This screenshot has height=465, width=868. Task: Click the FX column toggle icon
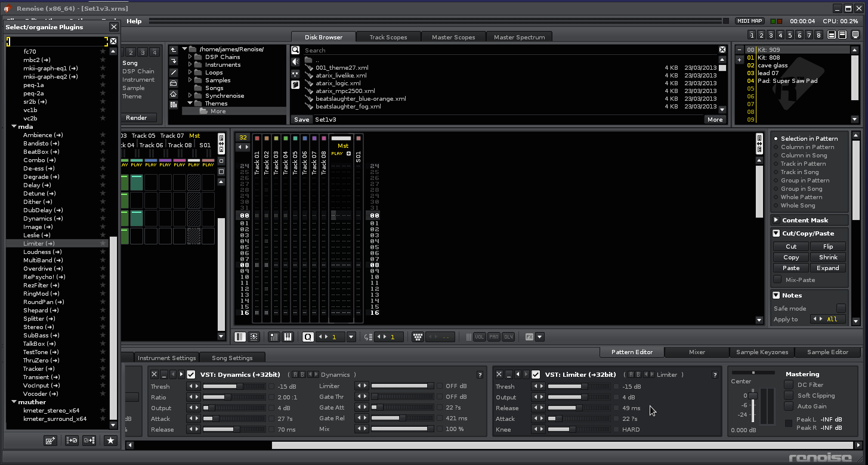(x=529, y=337)
